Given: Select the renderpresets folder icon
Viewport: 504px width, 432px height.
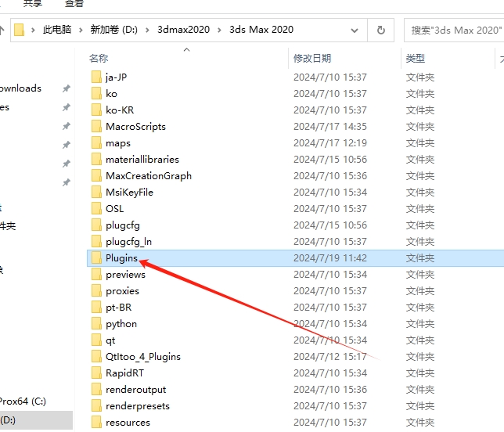Looking at the screenshot, I should pos(96,406).
